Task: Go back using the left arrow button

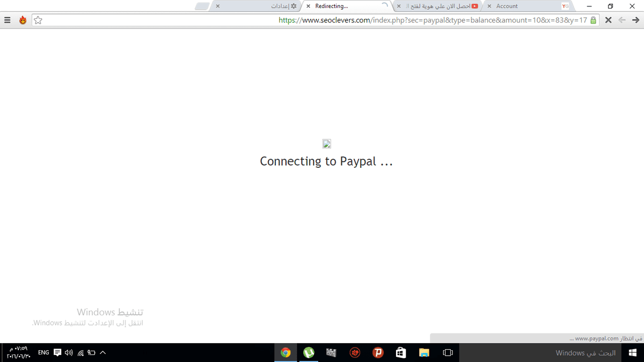Action: click(622, 20)
